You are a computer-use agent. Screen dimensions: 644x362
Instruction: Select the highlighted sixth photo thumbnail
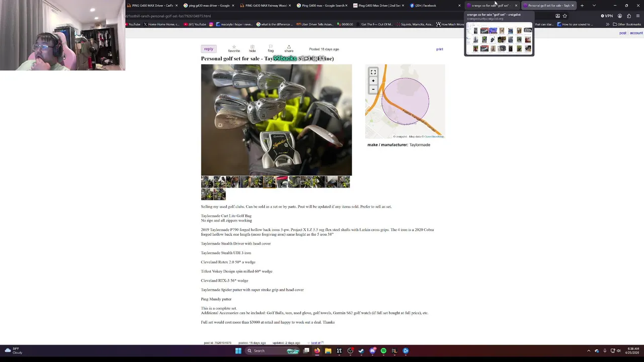pos(269,182)
